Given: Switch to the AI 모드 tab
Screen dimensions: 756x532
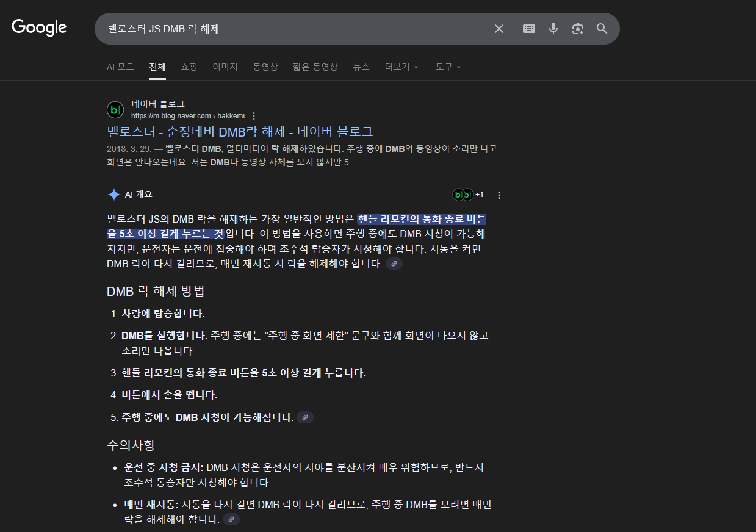Looking at the screenshot, I should (120, 66).
